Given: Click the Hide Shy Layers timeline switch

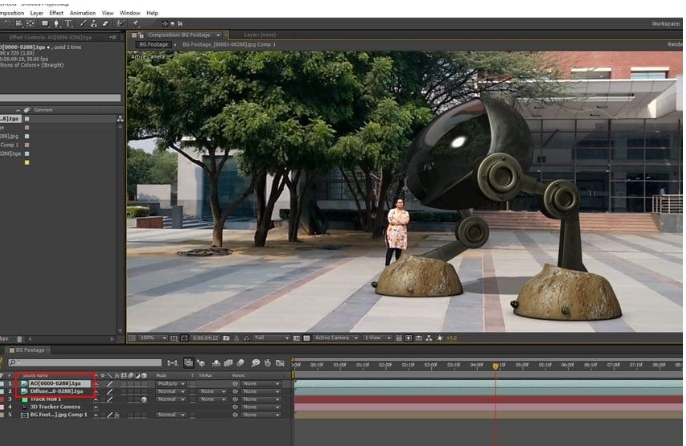Looking at the screenshot, I should pos(216,363).
